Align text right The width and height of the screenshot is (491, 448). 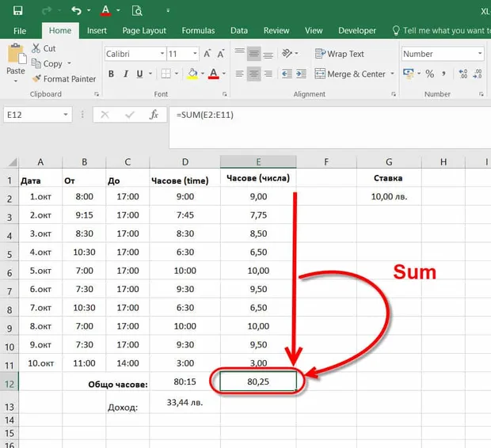[268, 74]
